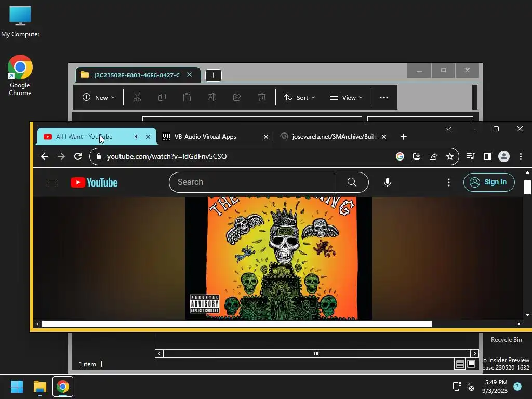Click Delete trash icon in File Explorer
Image resolution: width=532 pixels, height=399 pixels.
(x=262, y=97)
